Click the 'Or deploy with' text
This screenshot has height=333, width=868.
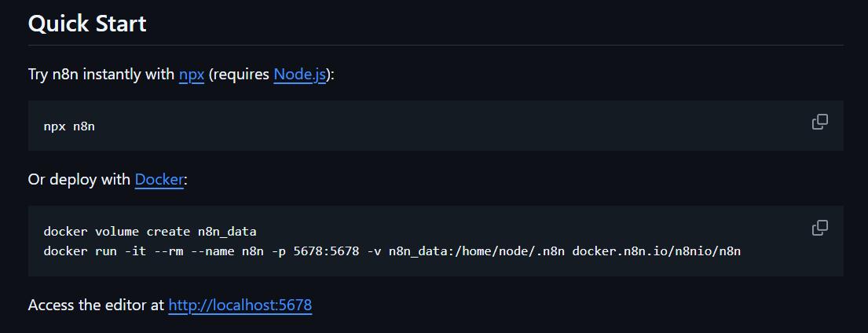click(x=79, y=180)
